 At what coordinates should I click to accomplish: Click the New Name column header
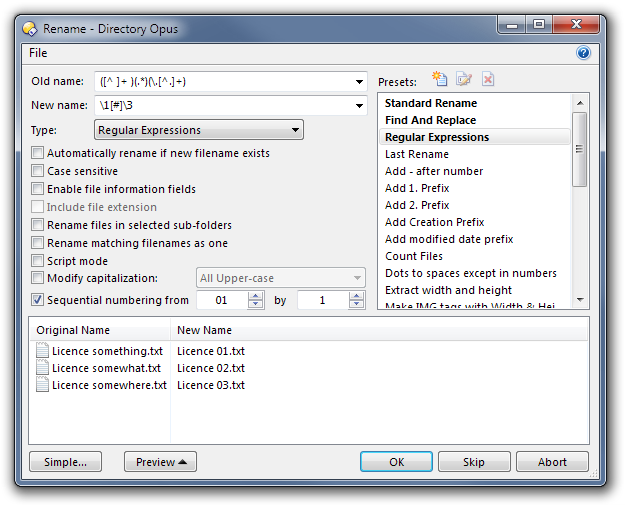click(x=379, y=330)
